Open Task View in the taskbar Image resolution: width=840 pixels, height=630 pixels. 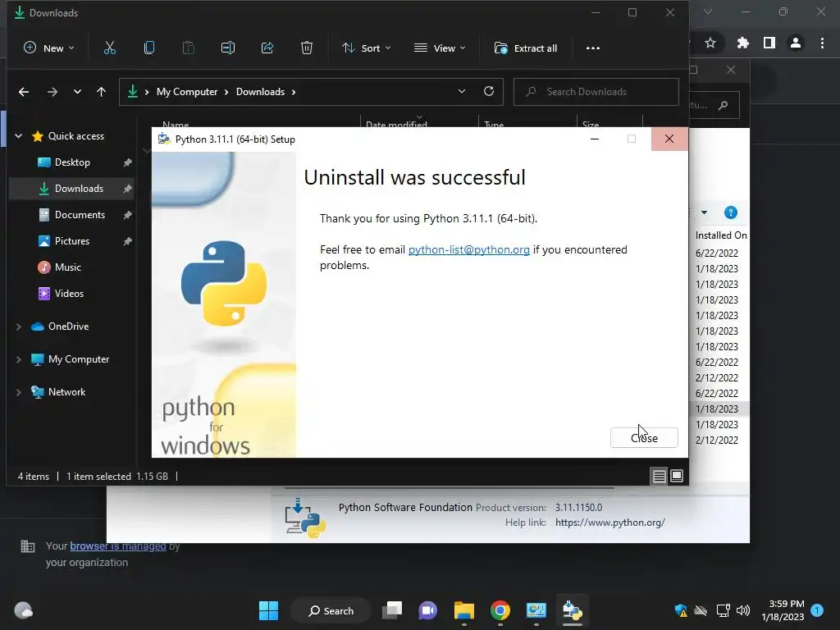coord(392,610)
